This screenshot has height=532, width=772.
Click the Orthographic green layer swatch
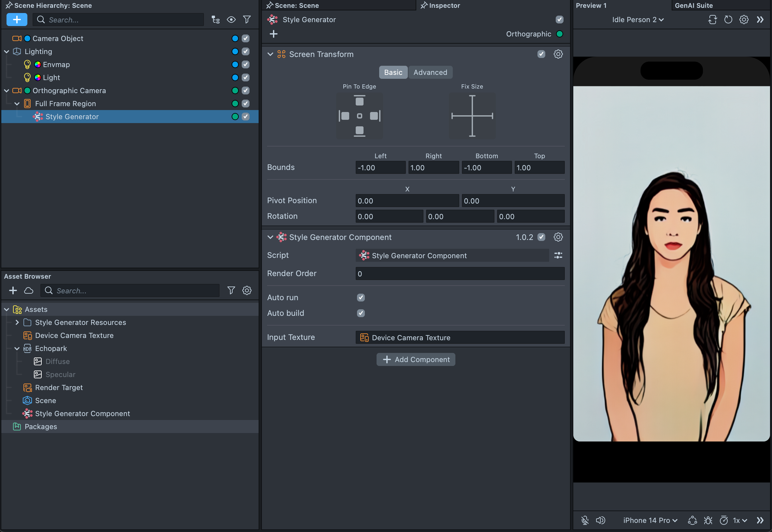coord(560,34)
